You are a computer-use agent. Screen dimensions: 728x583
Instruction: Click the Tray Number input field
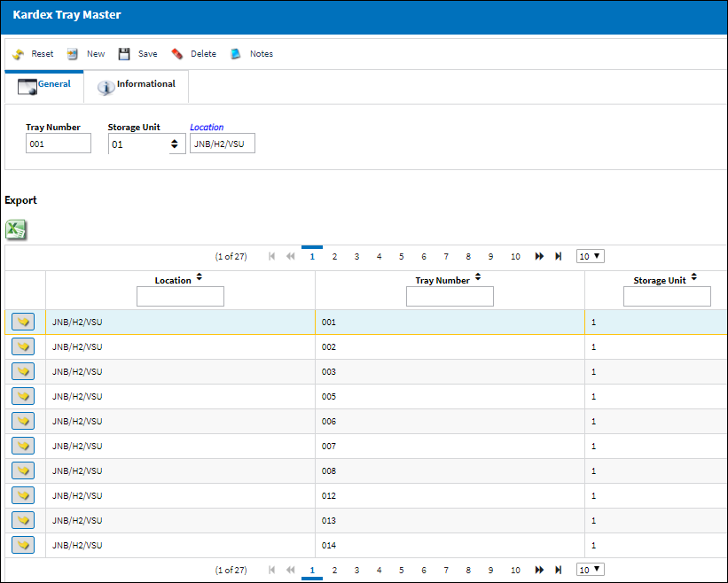click(x=59, y=144)
